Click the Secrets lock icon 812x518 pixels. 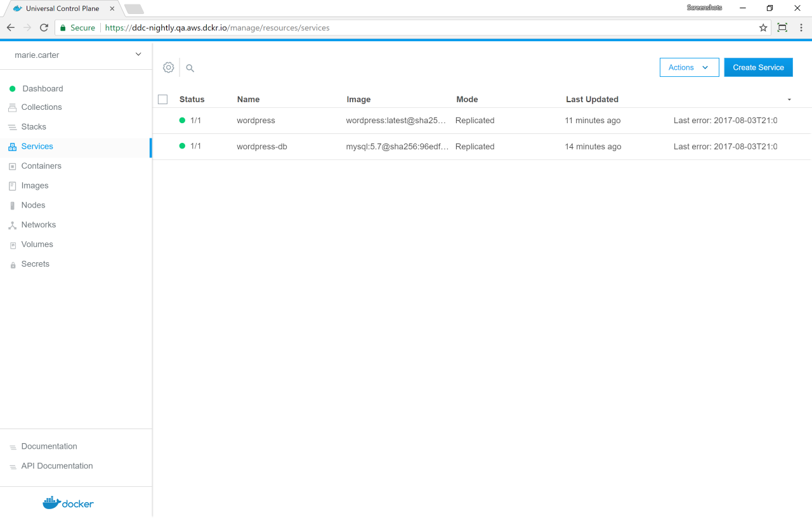(x=12, y=265)
